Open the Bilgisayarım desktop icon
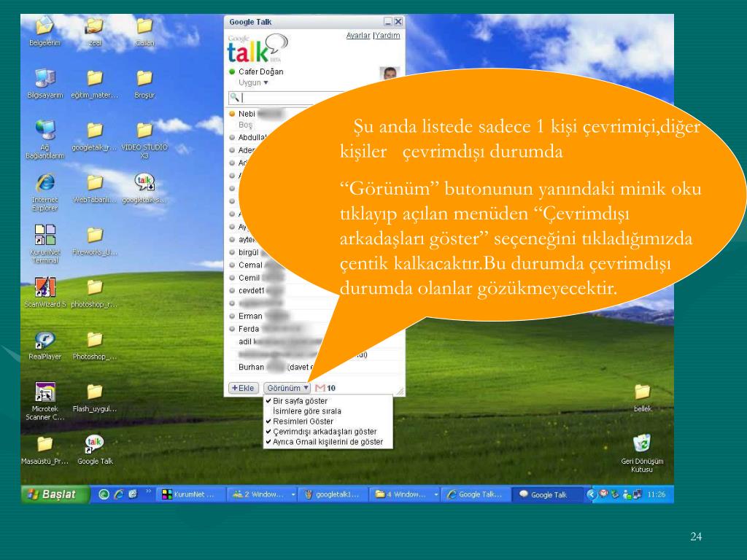The width and height of the screenshot is (747, 560). pos(44,83)
